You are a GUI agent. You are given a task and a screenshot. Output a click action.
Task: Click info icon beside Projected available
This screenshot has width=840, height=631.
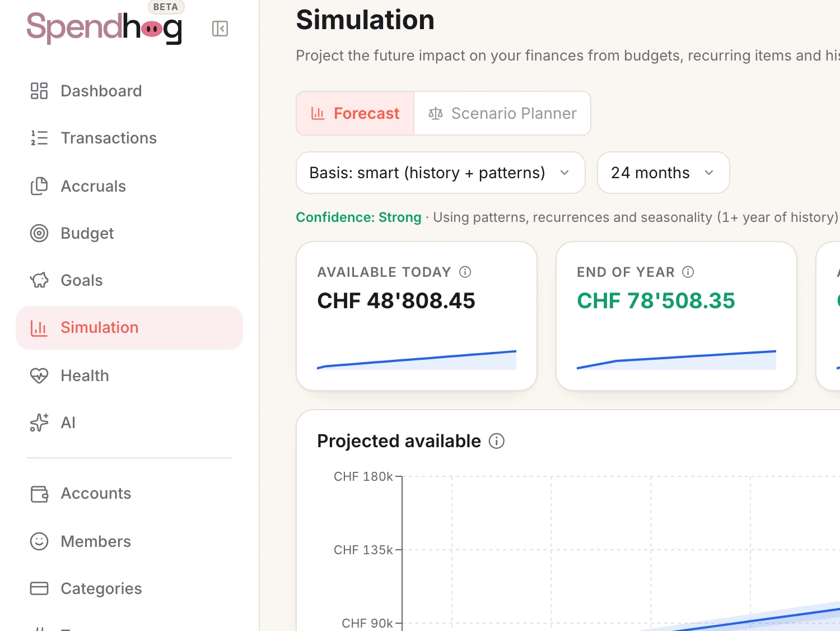497,441
